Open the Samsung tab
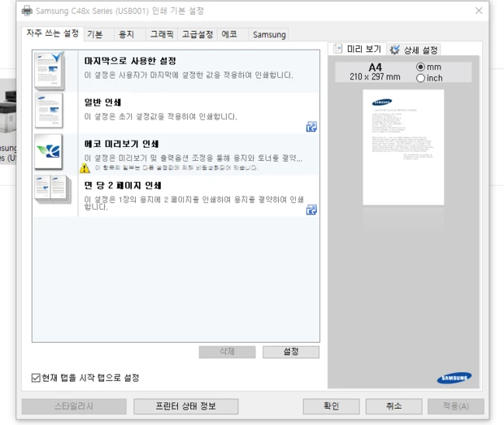504x425 pixels. click(269, 34)
